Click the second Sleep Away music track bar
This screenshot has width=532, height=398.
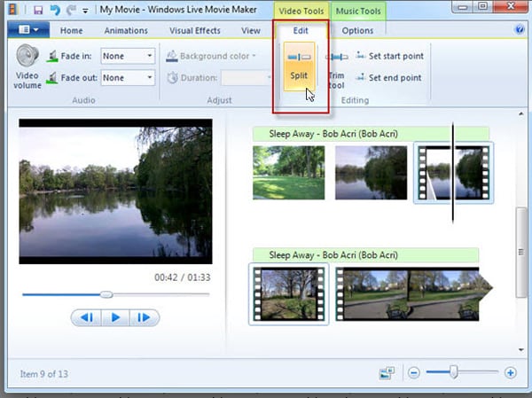(365, 254)
